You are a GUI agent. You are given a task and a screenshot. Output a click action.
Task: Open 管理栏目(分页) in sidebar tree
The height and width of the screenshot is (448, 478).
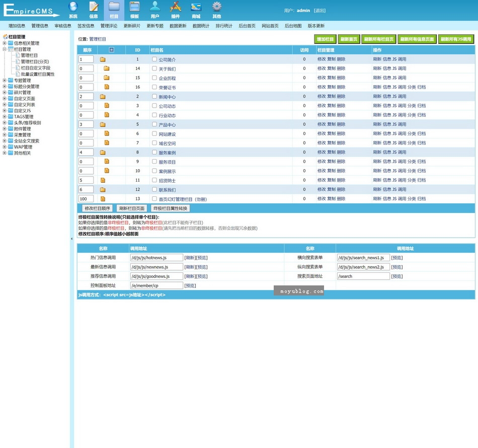pos(35,61)
